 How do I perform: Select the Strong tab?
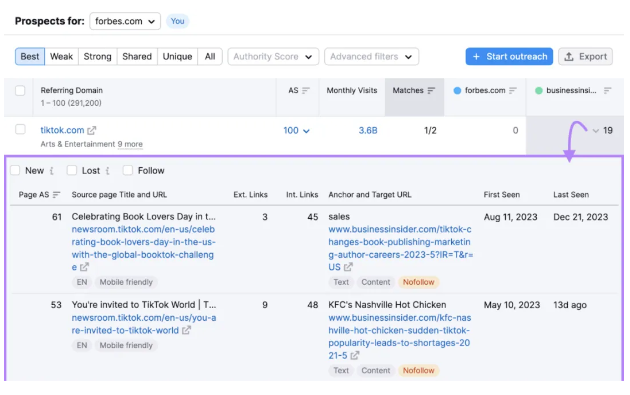pos(98,57)
